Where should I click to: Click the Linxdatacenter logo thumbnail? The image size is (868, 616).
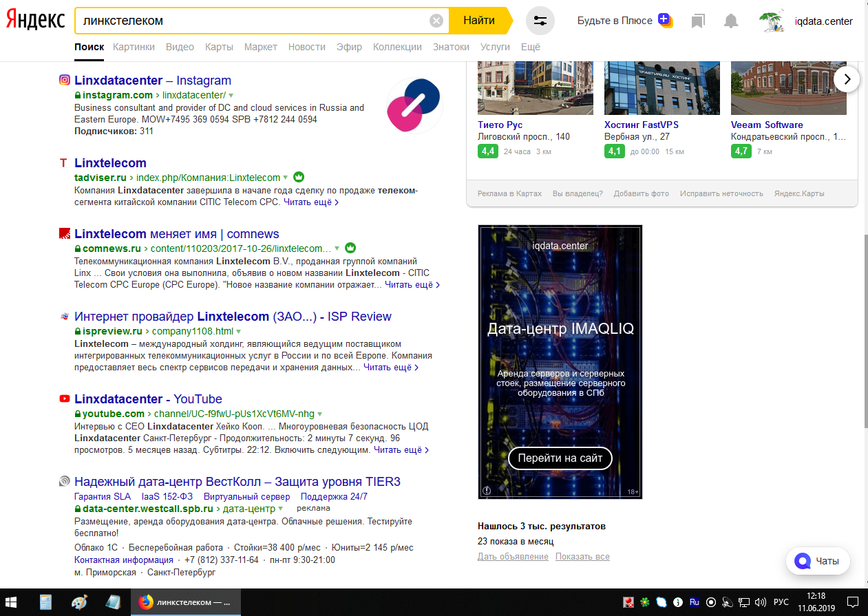coord(413,105)
